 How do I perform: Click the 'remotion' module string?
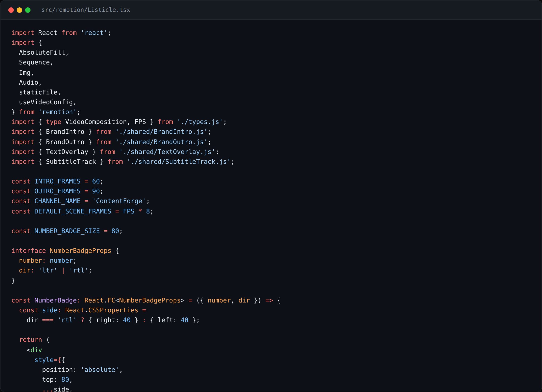58,112
